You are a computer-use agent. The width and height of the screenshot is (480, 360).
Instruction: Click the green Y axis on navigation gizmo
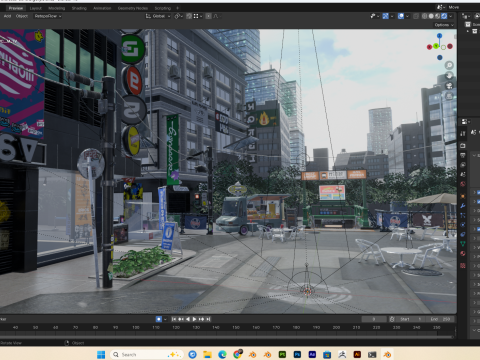pyautogui.click(x=436, y=46)
